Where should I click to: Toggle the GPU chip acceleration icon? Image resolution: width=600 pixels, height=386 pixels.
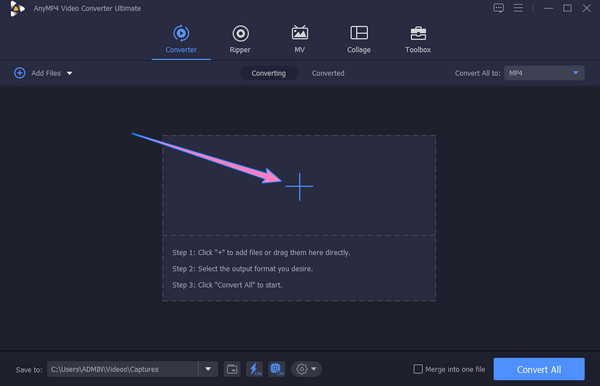pos(277,369)
